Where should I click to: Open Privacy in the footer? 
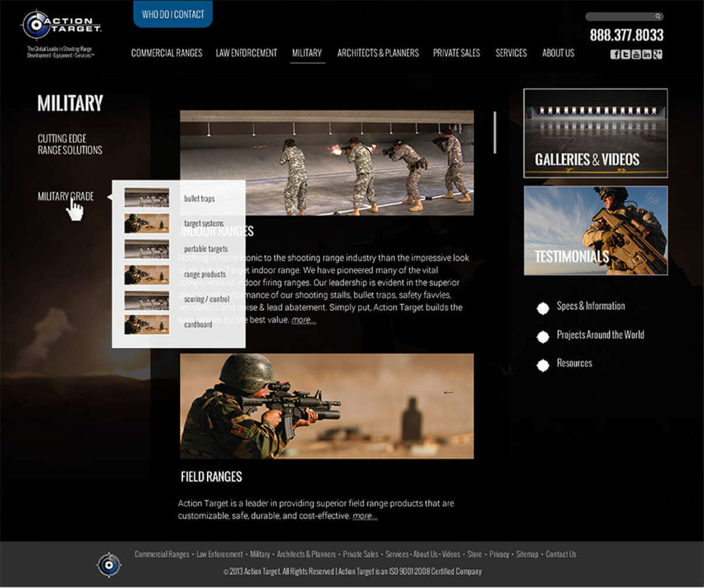[x=499, y=554]
